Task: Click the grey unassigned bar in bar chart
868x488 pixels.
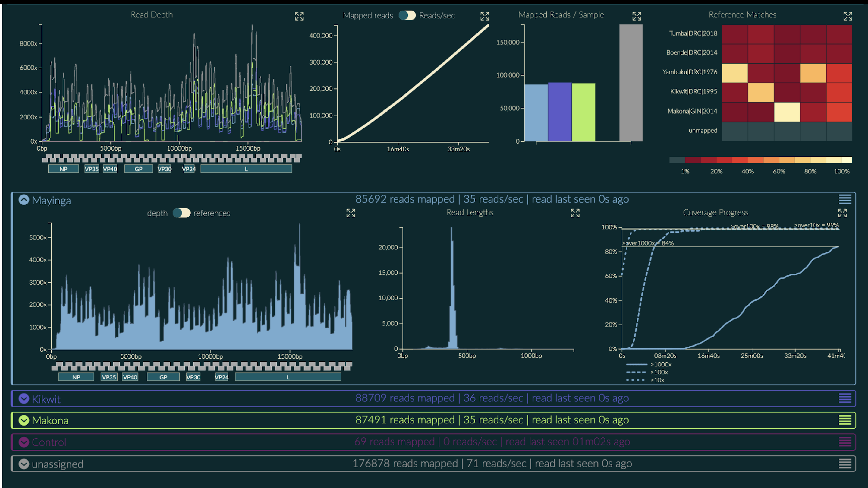Action: point(631,83)
